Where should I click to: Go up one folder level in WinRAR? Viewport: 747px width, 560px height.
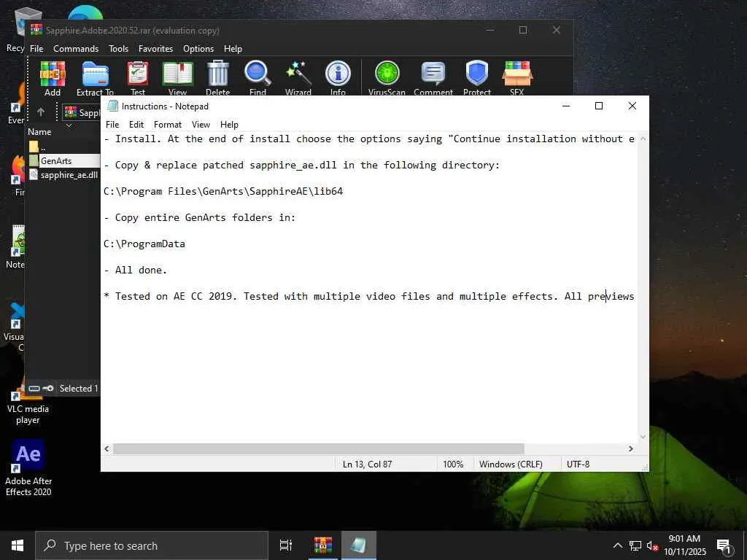(41, 112)
